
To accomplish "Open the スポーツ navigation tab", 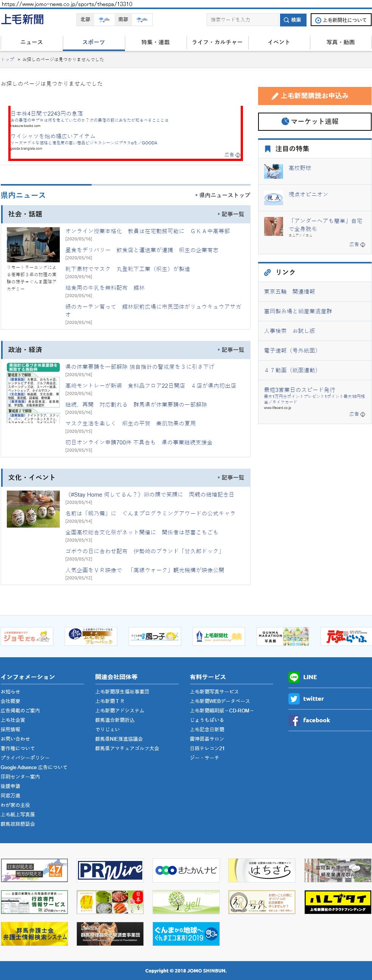I will point(94,42).
